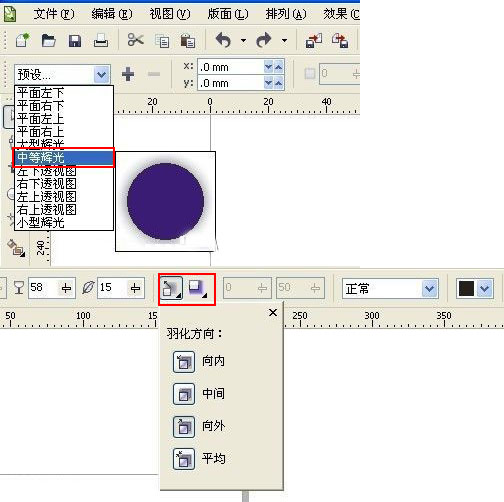Select the 小型辉光 preset

coord(64,222)
